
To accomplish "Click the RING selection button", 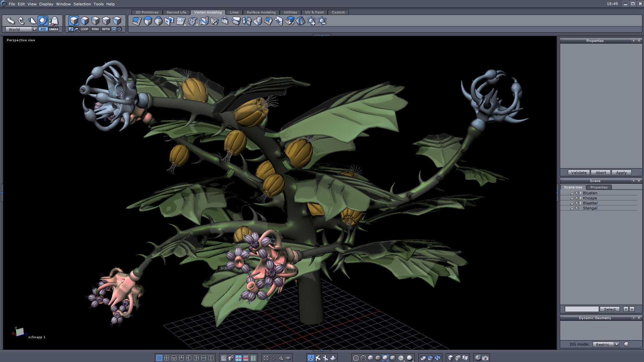I will point(95,29).
